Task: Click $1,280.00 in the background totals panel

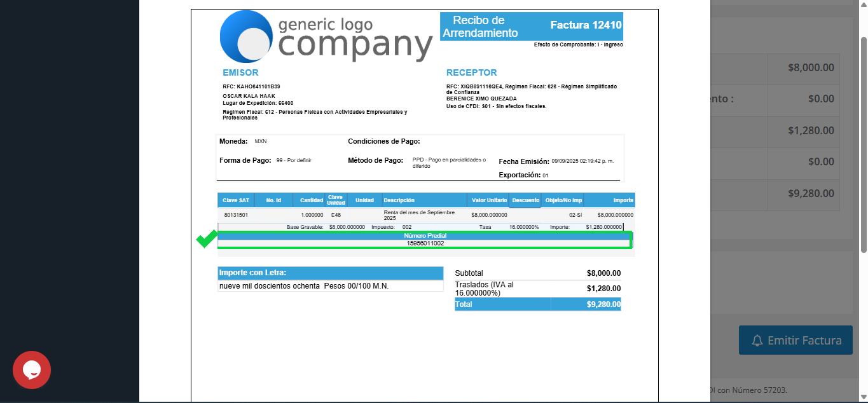Action: [x=810, y=130]
